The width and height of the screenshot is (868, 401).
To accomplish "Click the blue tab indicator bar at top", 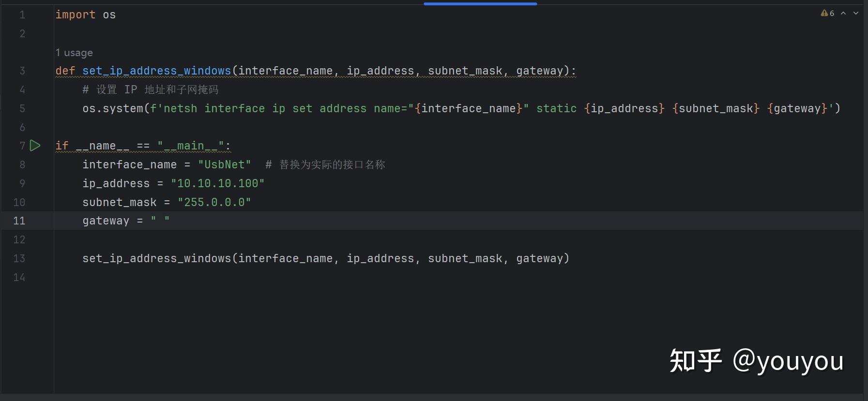I will tap(480, 4).
